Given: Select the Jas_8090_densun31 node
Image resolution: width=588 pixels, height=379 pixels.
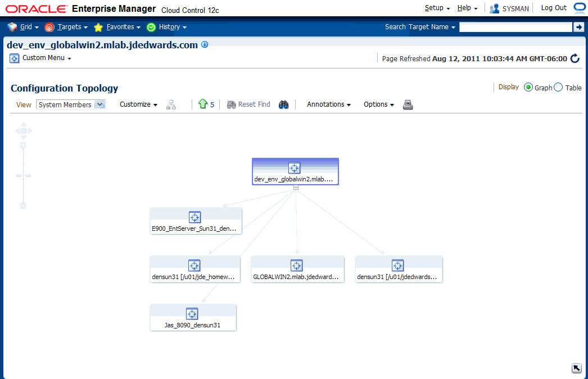Looking at the screenshot, I should point(193,318).
